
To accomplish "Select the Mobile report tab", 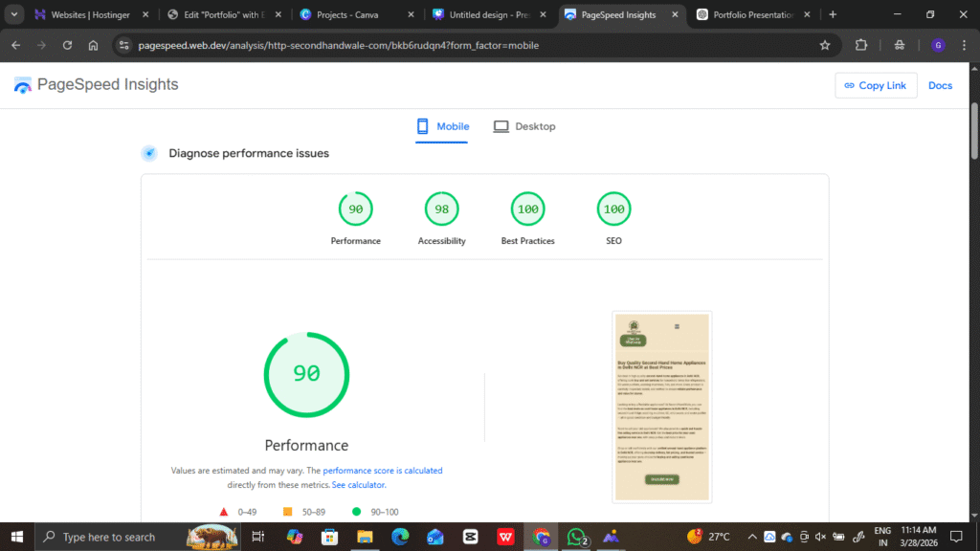I will (x=442, y=126).
